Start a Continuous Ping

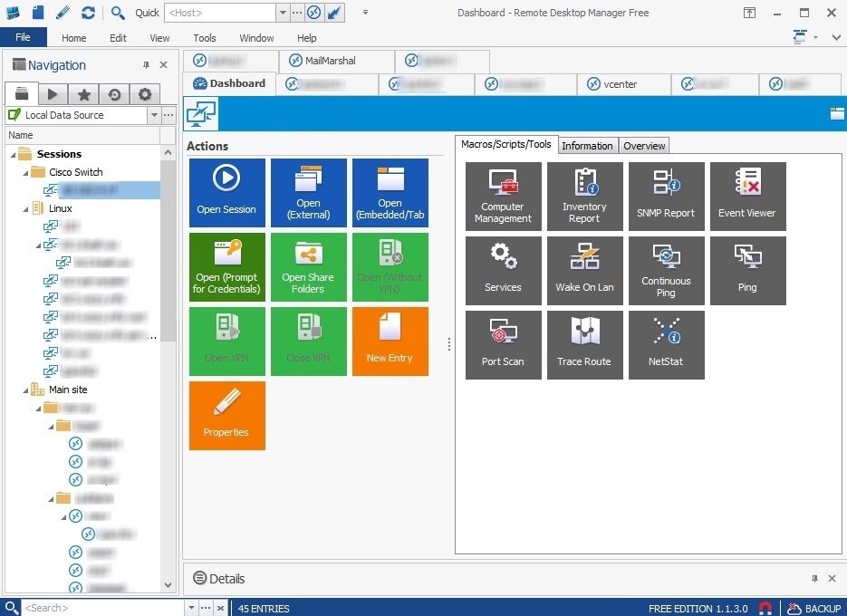coord(666,270)
